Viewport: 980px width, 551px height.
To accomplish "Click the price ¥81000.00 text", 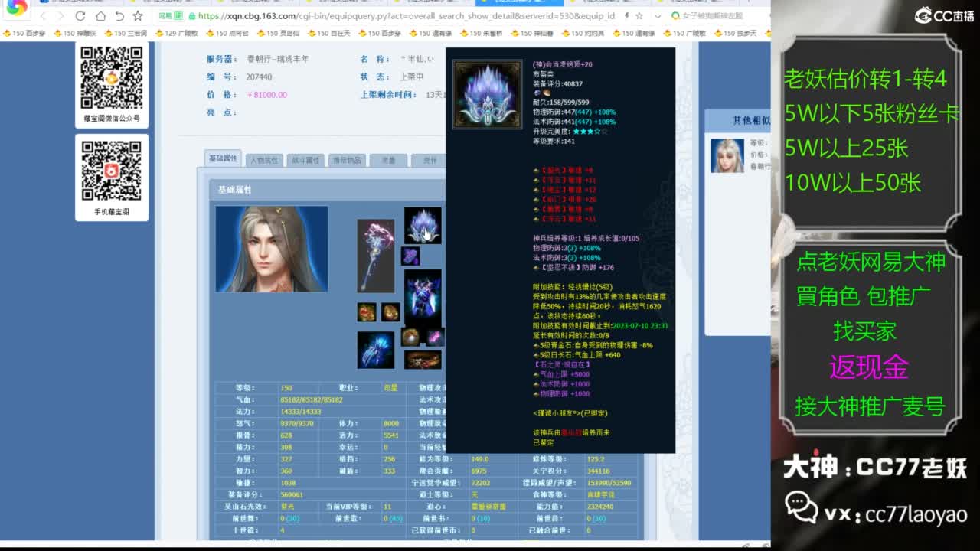I will coord(267,95).
